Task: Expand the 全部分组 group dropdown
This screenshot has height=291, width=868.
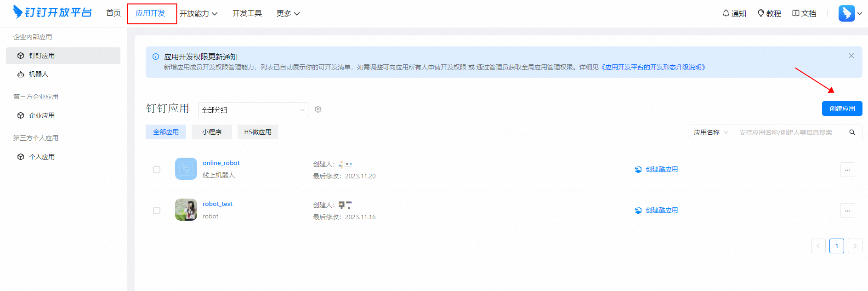Action: point(253,110)
